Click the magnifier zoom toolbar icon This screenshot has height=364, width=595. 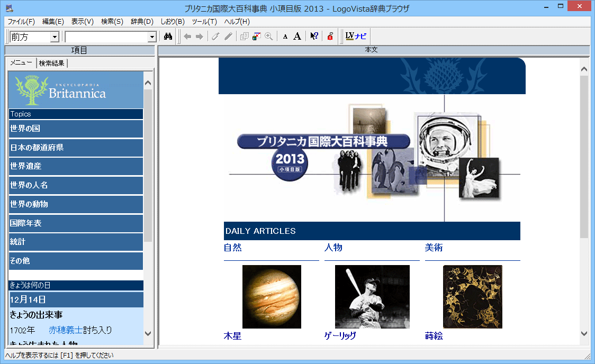269,37
